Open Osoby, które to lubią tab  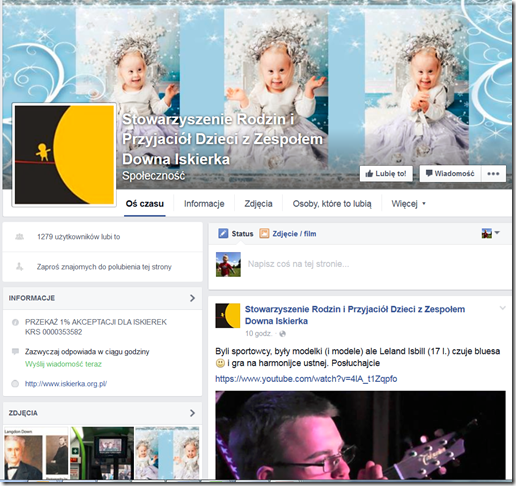coord(332,204)
